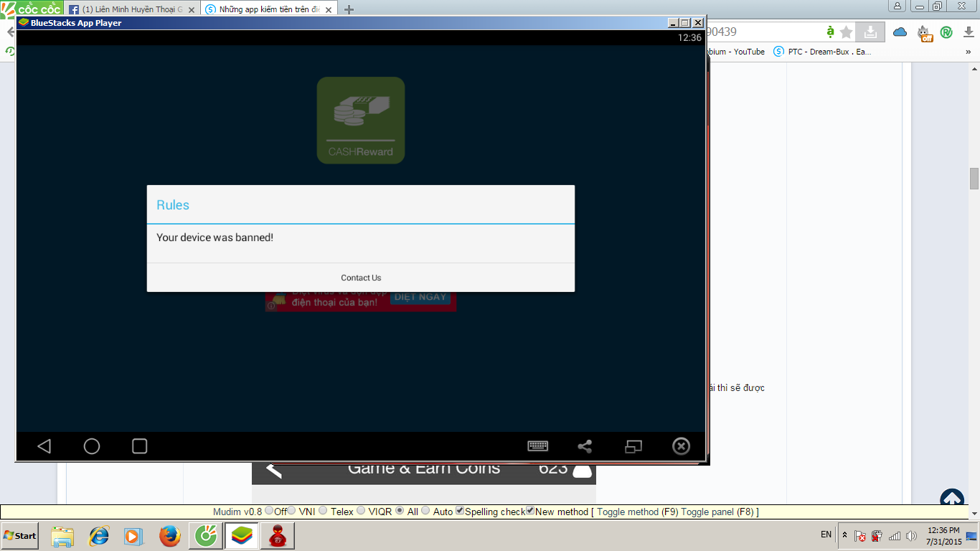Click the taskbar clock showing 12:36 PM
Viewport: 980px width, 551px height.
(943, 536)
